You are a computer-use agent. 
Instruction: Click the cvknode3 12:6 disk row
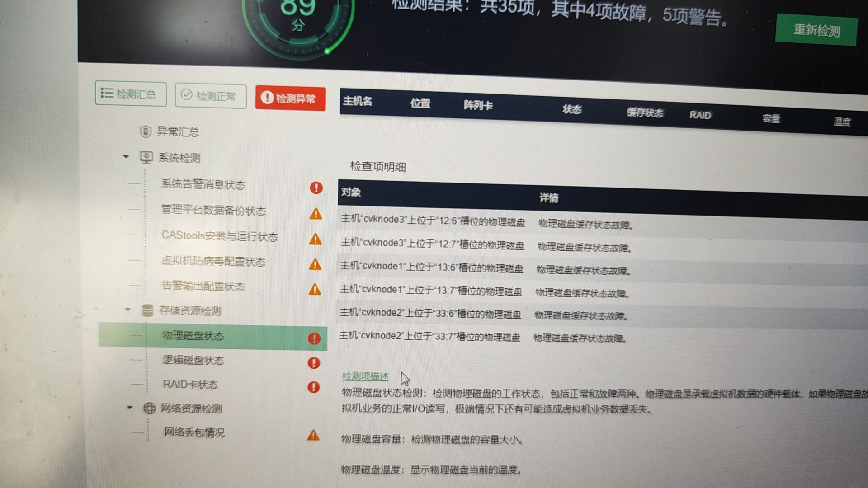(433, 221)
